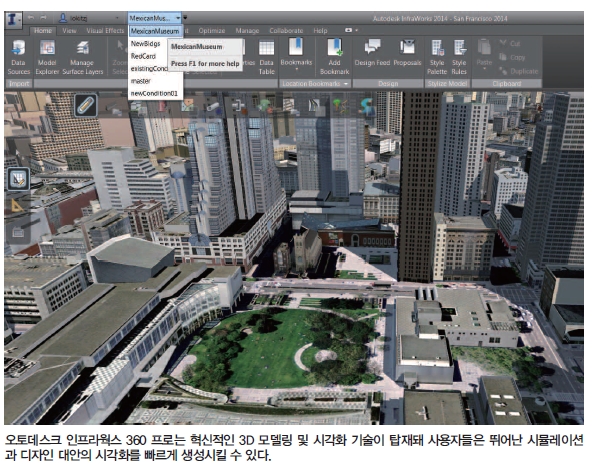Open Manage Surface Layers

(83, 58)
